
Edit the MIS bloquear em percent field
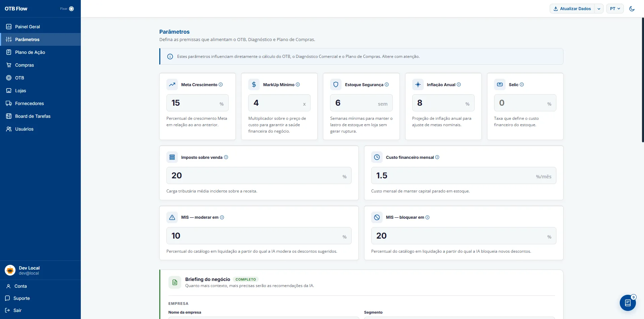point(463,236)
